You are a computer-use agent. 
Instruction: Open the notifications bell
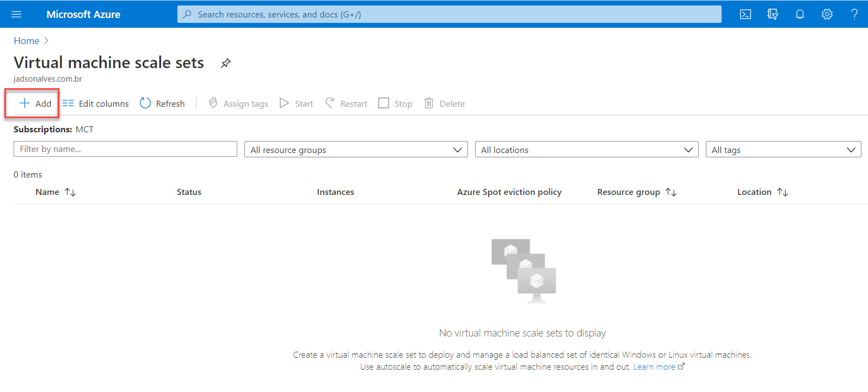(800, 14)
